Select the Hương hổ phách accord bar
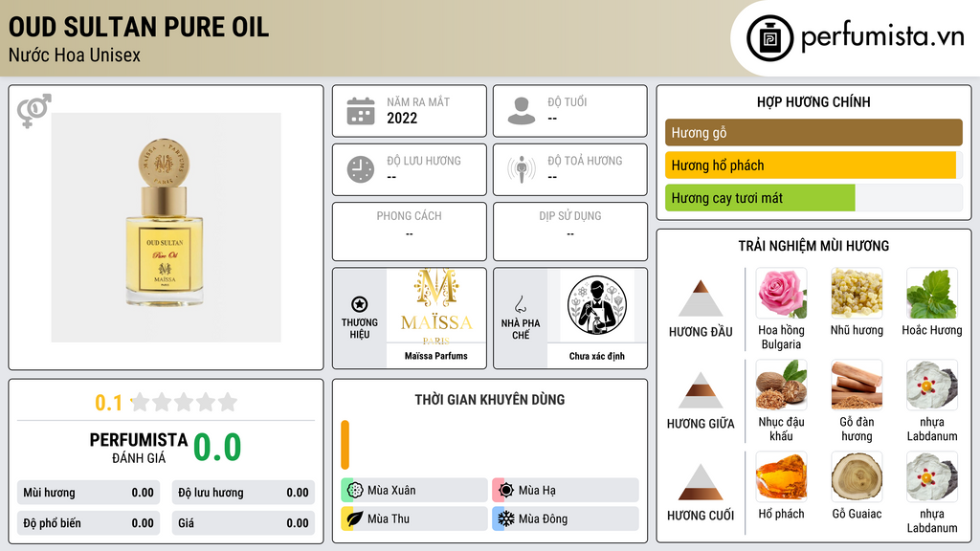The width and height of the screenshot is (980, 551). click(x=813, y=165)
